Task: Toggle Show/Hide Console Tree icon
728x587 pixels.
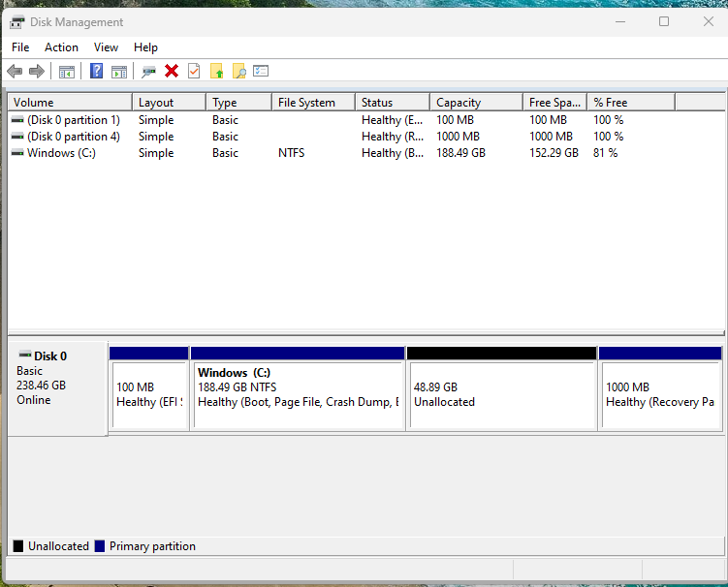Action: 67,72
